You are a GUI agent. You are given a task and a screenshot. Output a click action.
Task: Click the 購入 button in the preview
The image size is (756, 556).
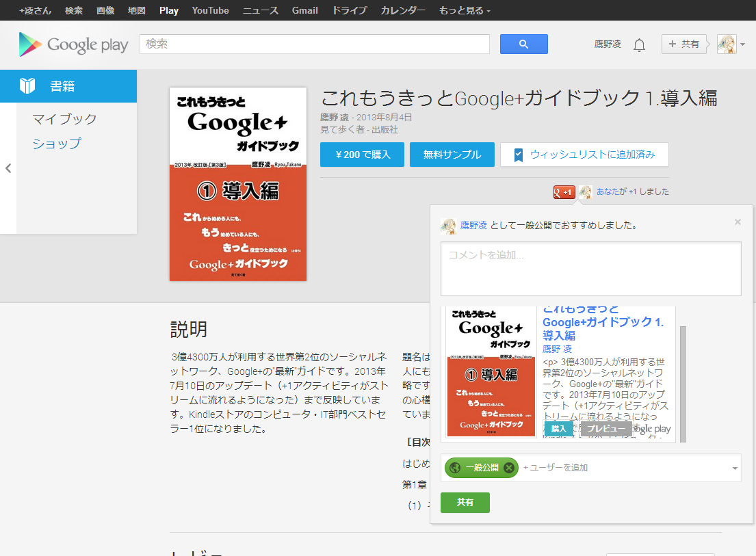(558, 429)
